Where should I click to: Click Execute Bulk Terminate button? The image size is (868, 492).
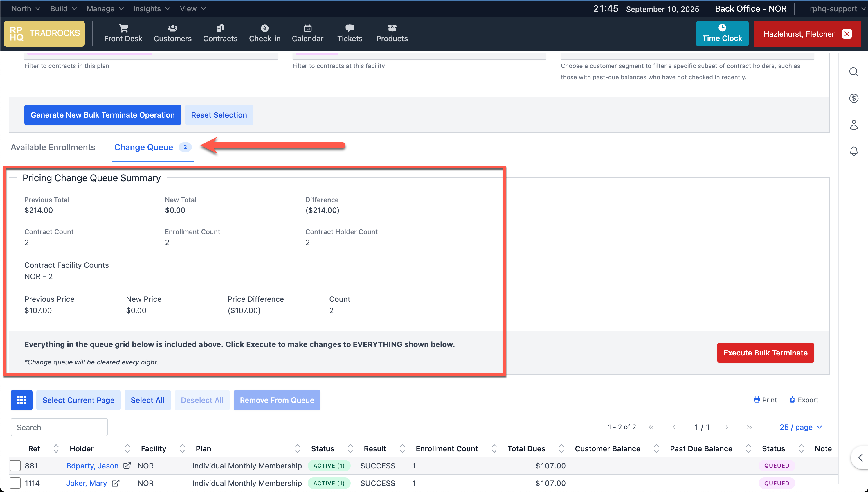point(765,353)
